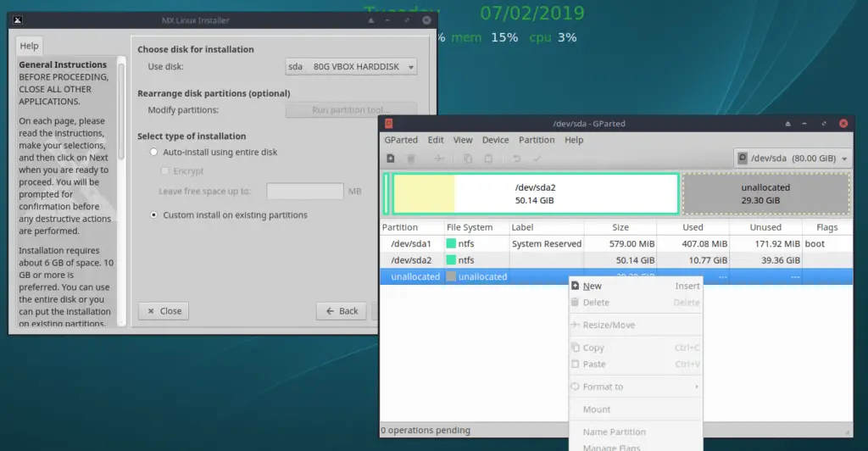
Task: Click the gray unallocated file system swatch
Action: [x=451, y=276]
